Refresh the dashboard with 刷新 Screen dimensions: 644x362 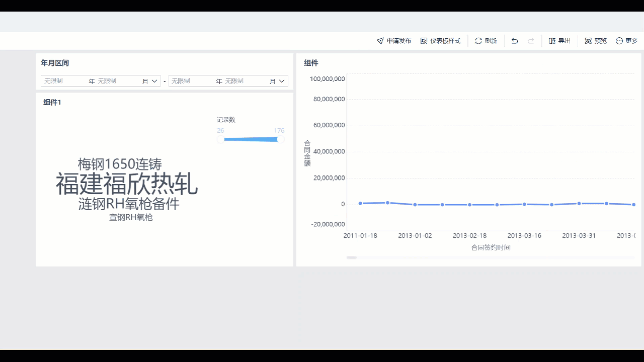tap(486, 41)
